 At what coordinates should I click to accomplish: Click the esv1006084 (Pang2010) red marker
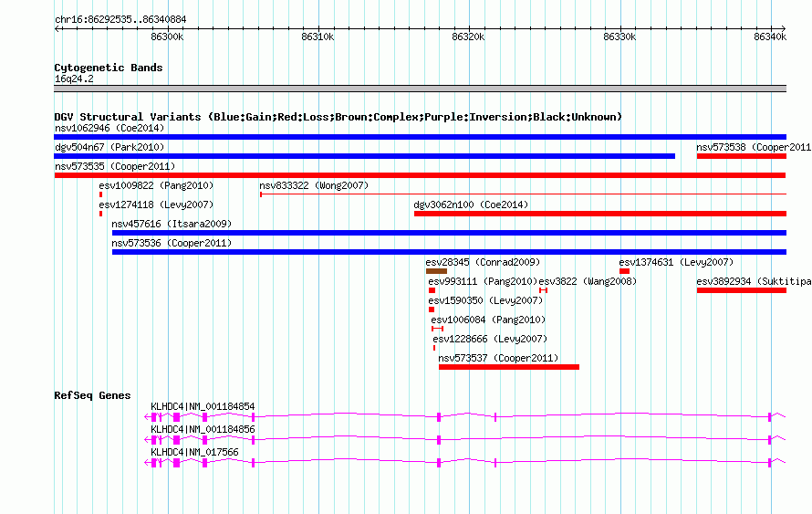pos(438,329)
